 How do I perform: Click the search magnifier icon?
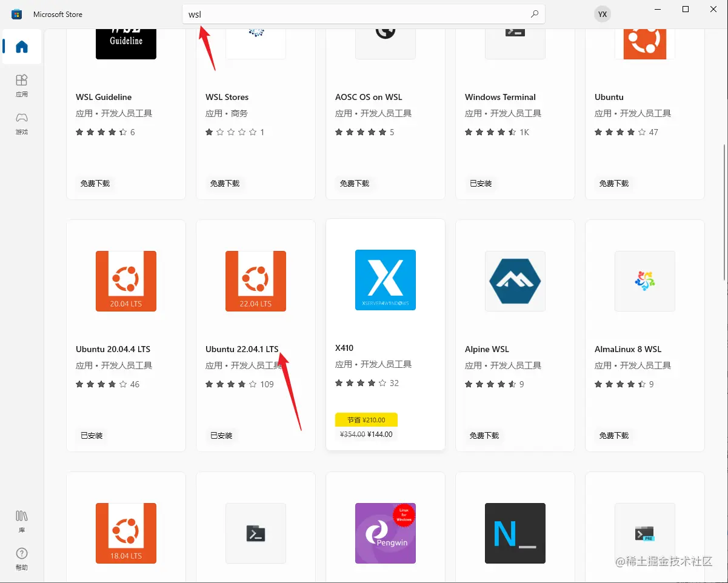point(534,14)
